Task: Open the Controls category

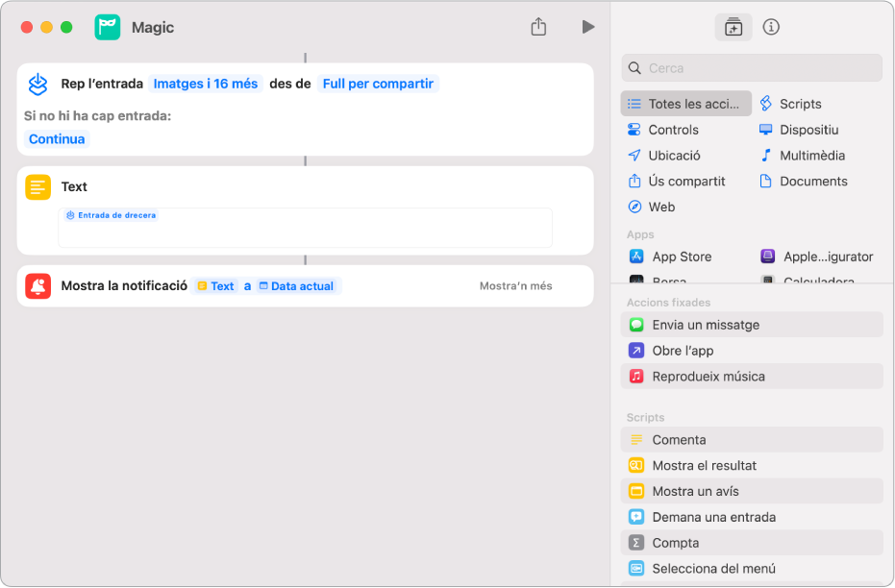Action: click(x=663, y=130)
